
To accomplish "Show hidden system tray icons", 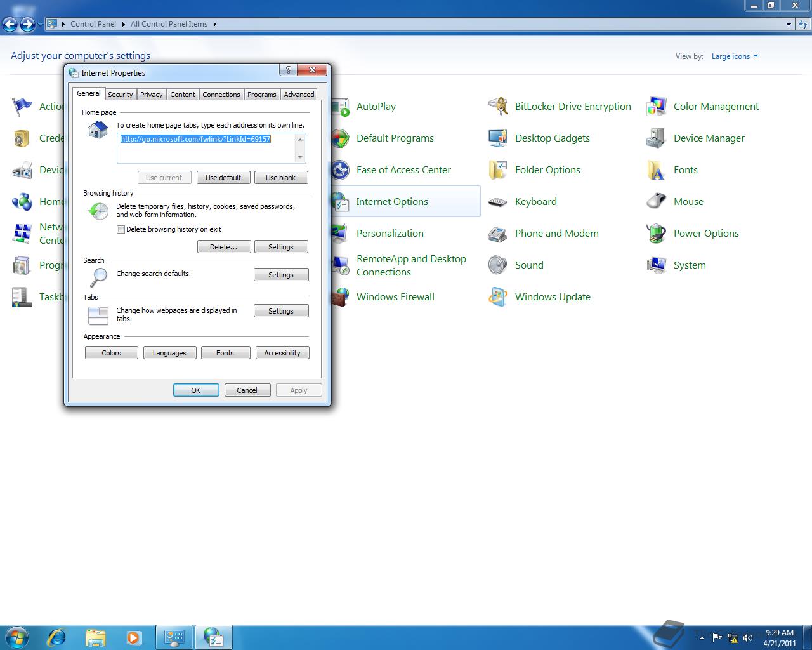I will tap(702, 638).
